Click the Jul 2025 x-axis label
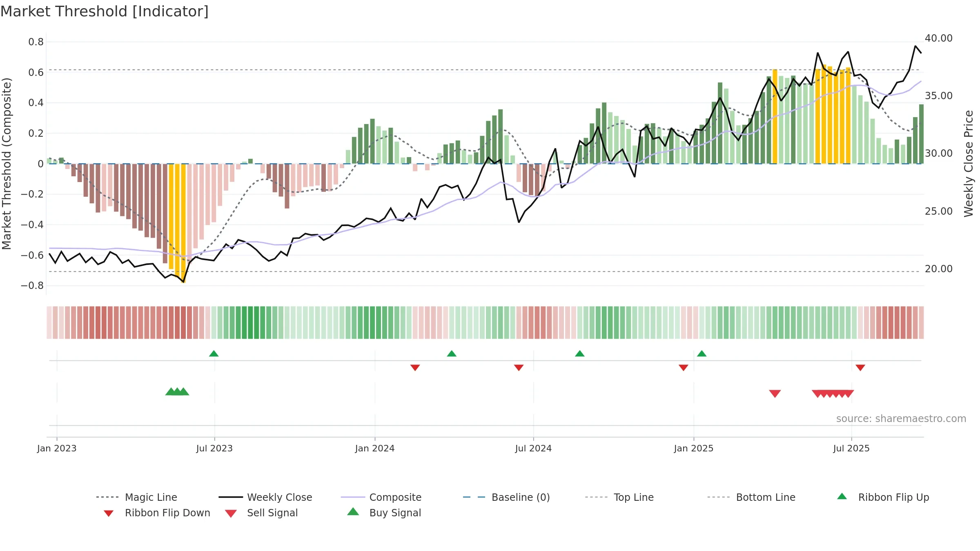 (x=851, y=449)
